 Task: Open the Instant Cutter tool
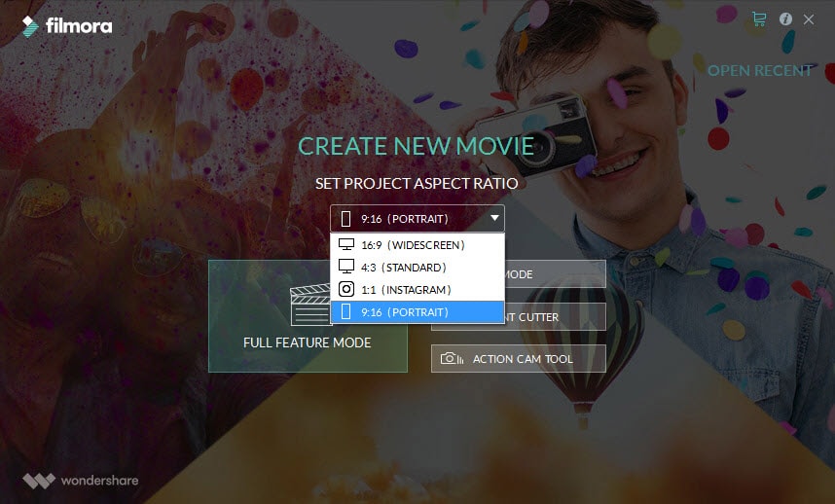pos(555,316)
